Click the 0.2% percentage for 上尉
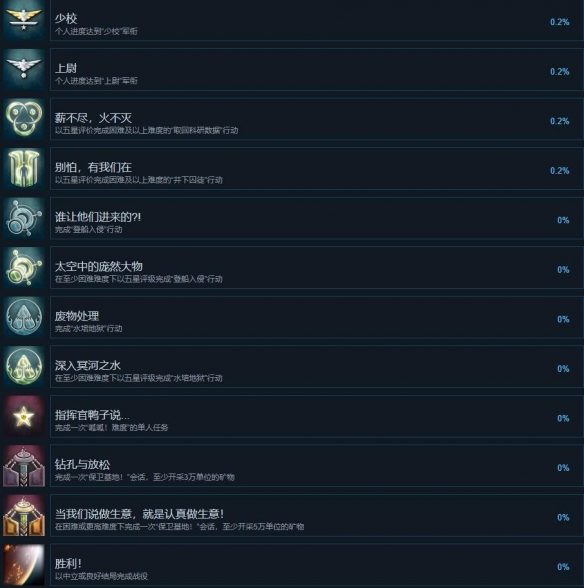The image size is (584, 588). [x=559, y=72]
